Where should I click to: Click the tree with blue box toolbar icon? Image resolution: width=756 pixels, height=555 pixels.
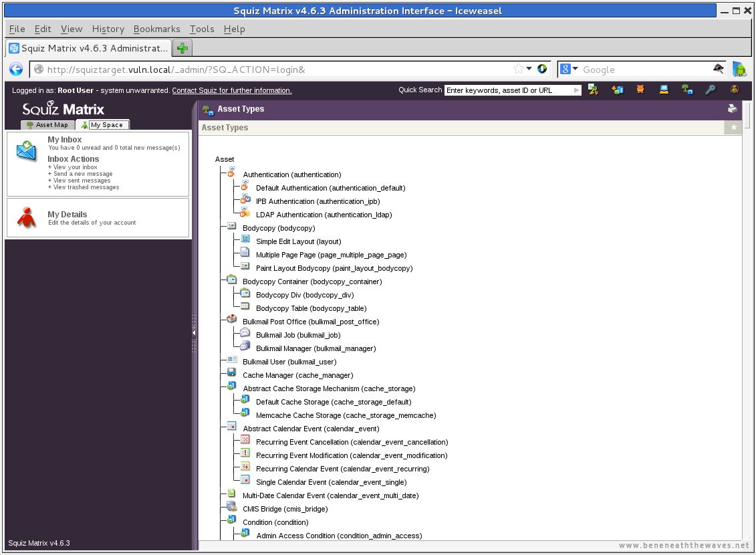[687, 90]
